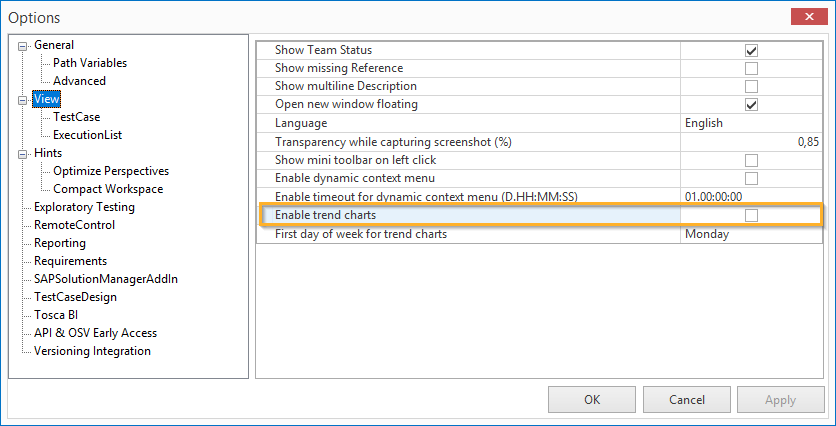Edit the screenshot transparency value 0,85
Screen dimensions: 836x426
751,142
